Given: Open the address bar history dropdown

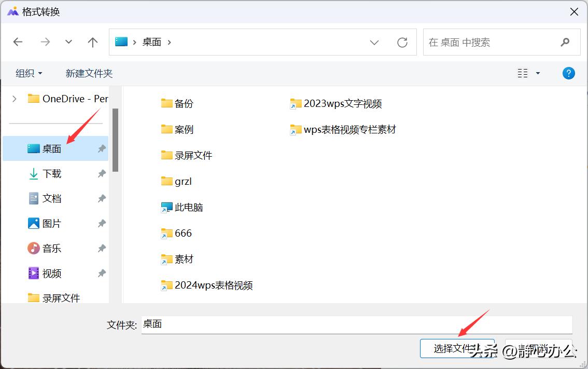Looking at the screenshot, I should [374, 43].
